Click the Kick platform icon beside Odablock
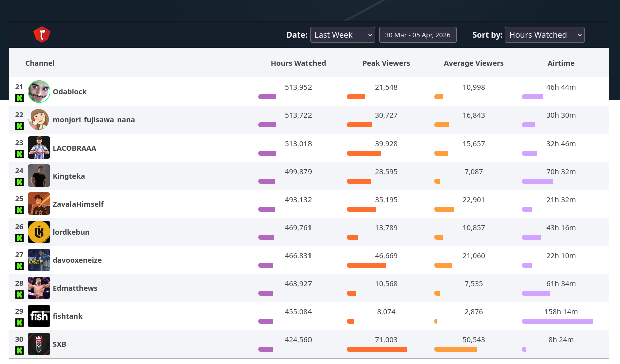 point(19,98)
